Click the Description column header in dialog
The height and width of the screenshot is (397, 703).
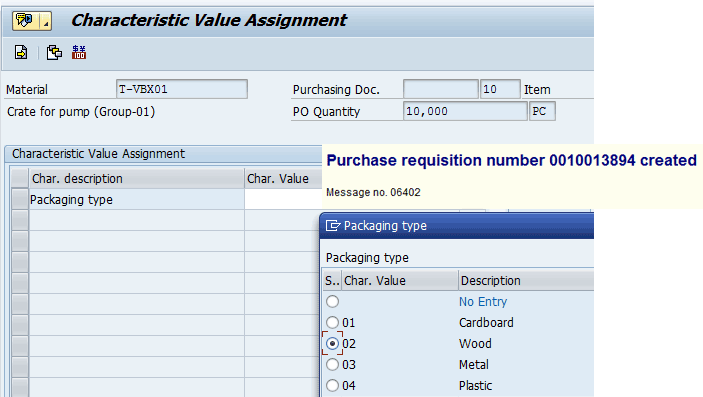(526, 280)
